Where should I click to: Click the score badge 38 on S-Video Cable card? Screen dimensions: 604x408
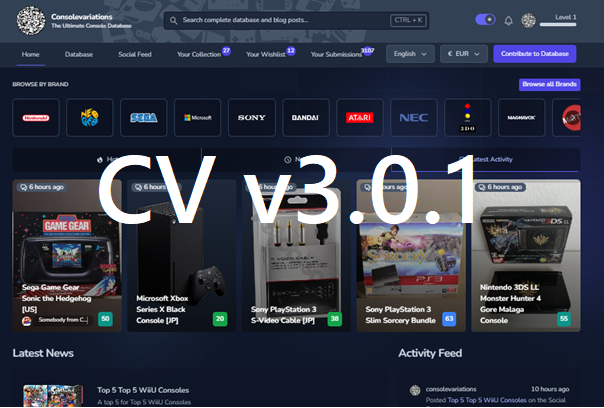(x=334, y=319)
